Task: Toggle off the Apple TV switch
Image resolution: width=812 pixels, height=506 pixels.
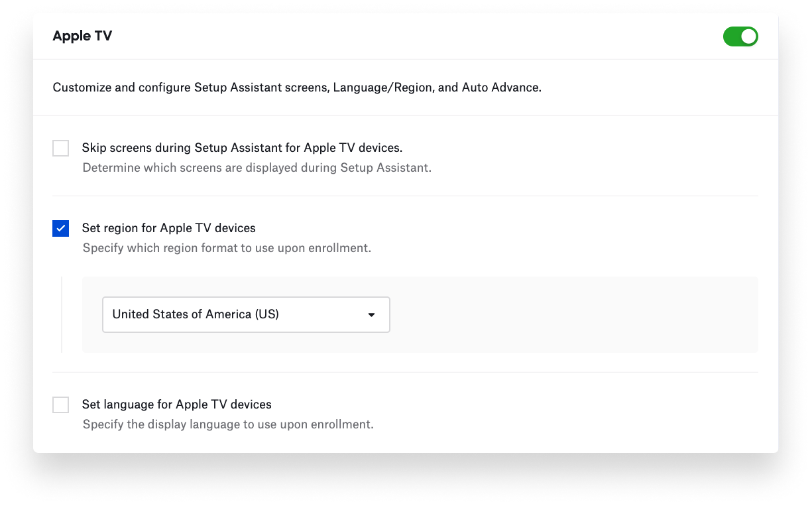Action: [740, 36]
